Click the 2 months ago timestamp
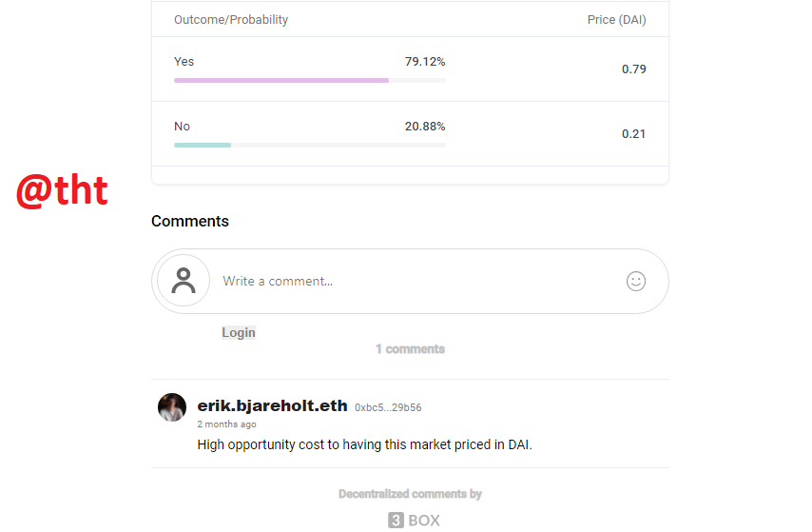Image resolution: width=812 pixels, height=532 pixels. coord(227,424)
